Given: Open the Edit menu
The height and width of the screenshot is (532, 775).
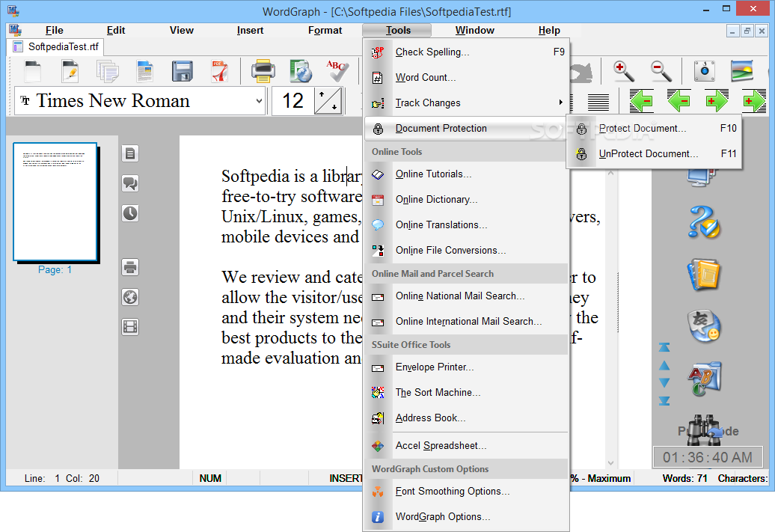Looking at the screenshot, I should (x=116, y=30).
